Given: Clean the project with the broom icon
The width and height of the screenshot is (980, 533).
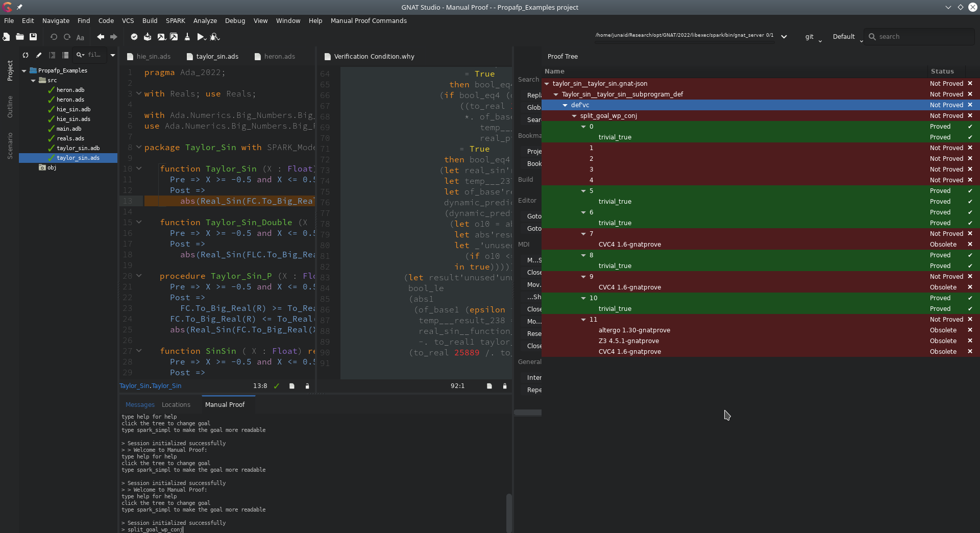Looking at the screenshot, I should [x=187, y=37].
